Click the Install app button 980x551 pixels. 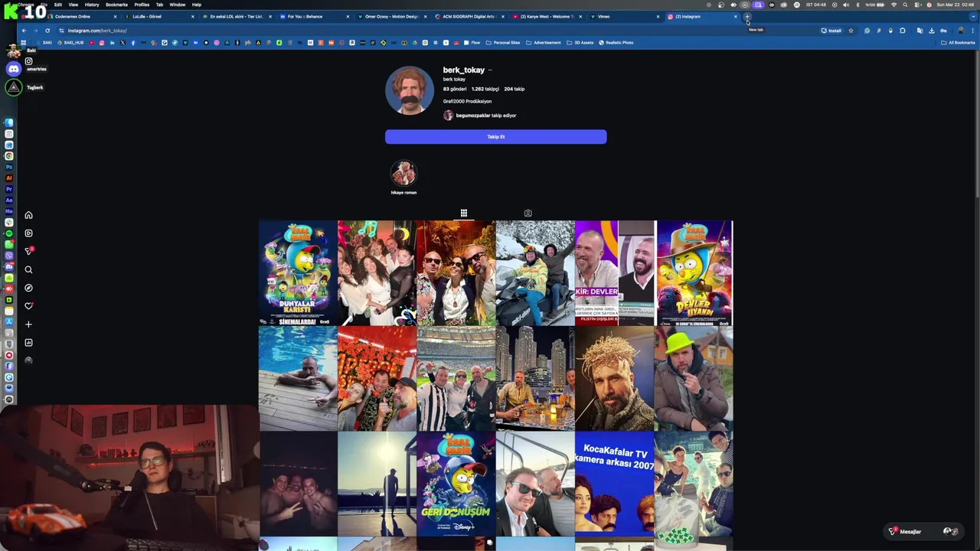pos(831,31)
